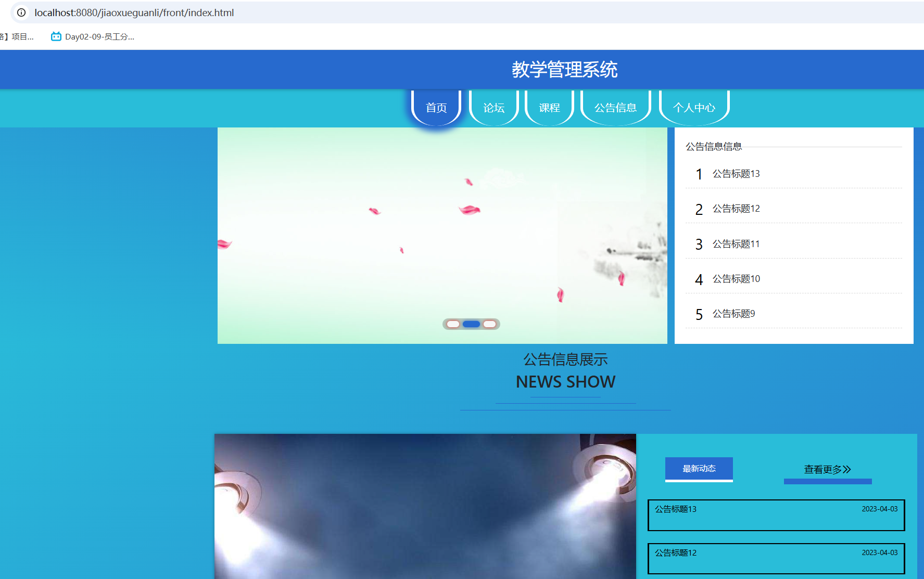Click the 最新动态 button

(x=699, y=469)
